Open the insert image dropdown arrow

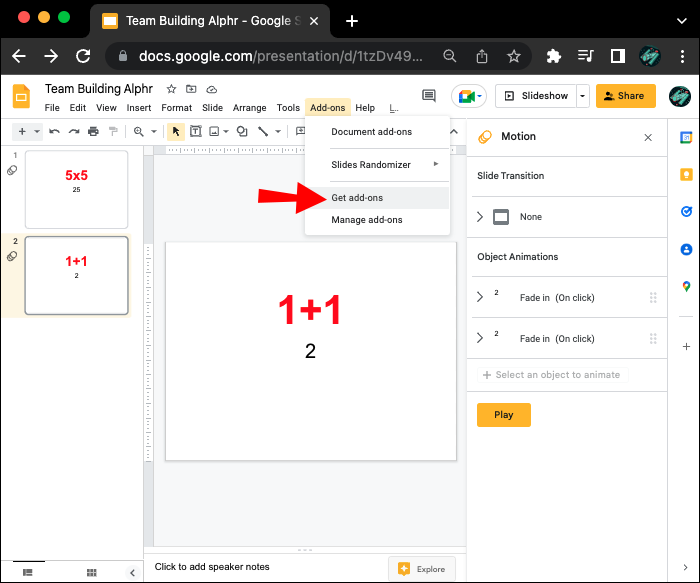click(226, 131)
